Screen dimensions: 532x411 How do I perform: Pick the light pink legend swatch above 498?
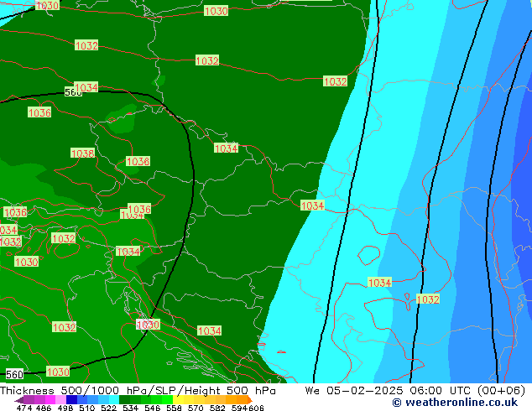(x=60, y=400)
